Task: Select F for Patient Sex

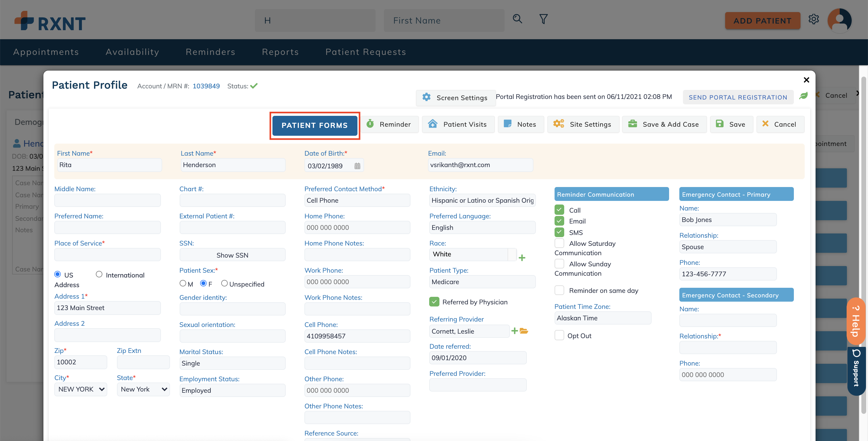Action: pyautogui.click(x=203, y=283)
